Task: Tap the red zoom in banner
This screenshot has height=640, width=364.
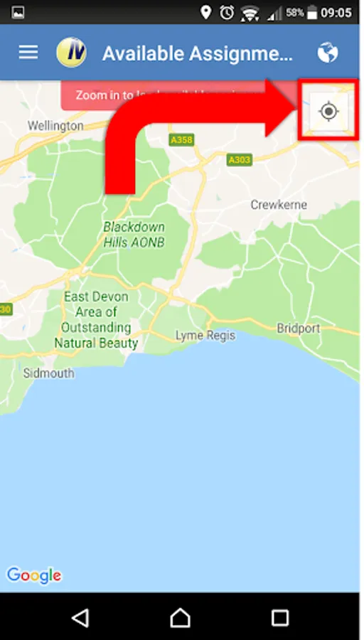Action: (180, 95)
